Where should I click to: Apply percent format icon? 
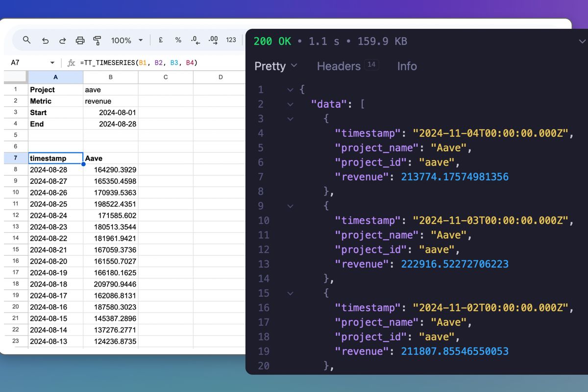tap(178, 40)
